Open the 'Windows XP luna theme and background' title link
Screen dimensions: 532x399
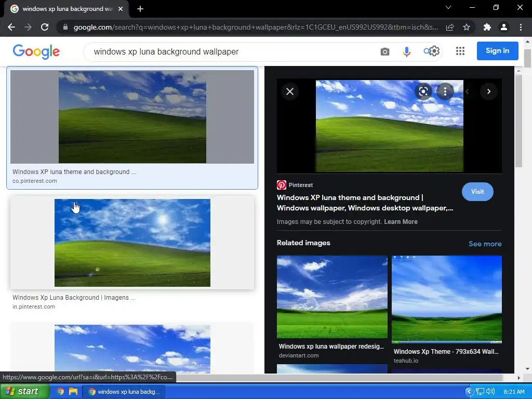tap(365, 203)
